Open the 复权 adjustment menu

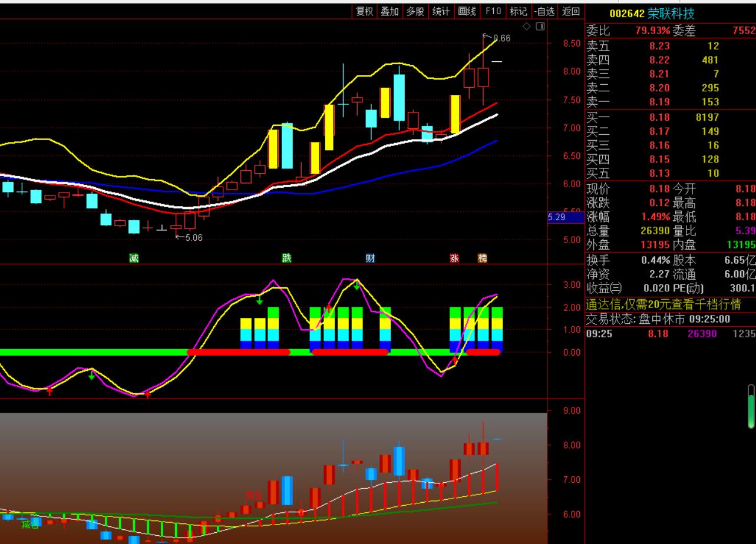[x=365, y=11]
